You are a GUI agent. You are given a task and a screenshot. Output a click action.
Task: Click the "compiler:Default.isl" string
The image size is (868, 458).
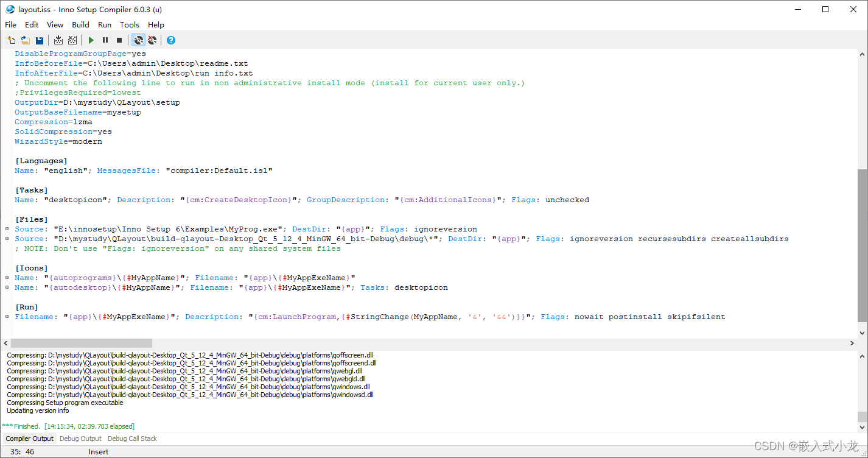[x=219, y=171]
